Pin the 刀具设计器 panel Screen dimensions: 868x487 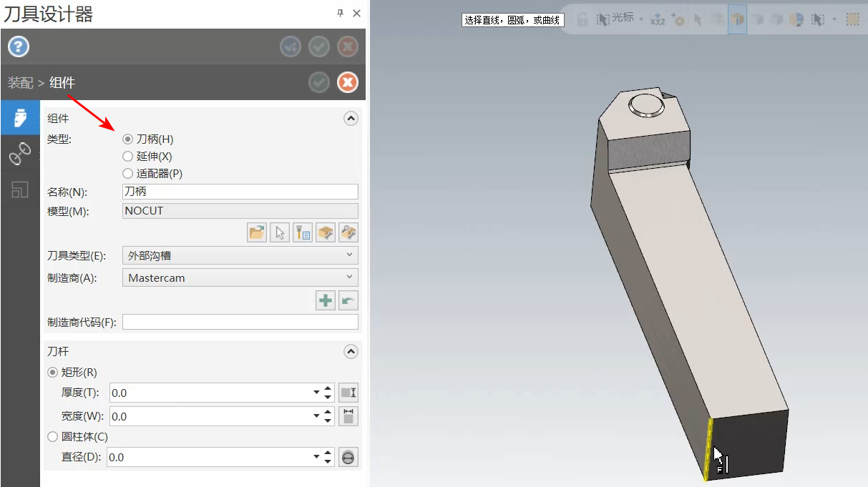(340, 13)
